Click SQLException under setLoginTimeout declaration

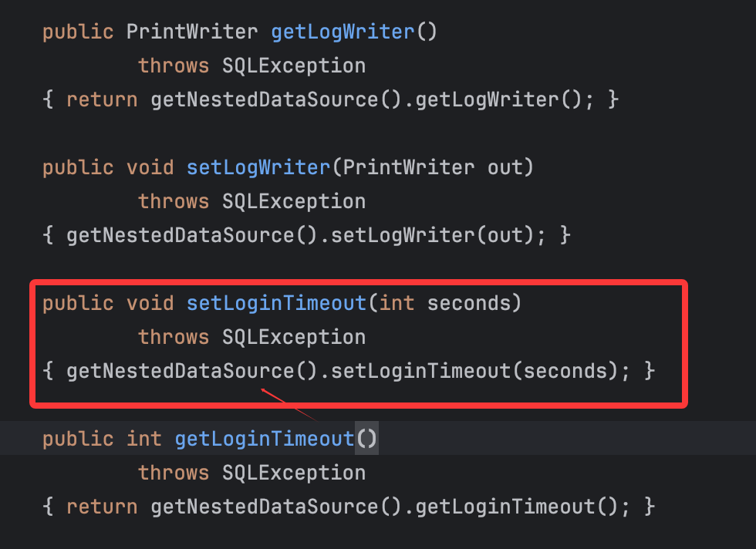point(294,338)
